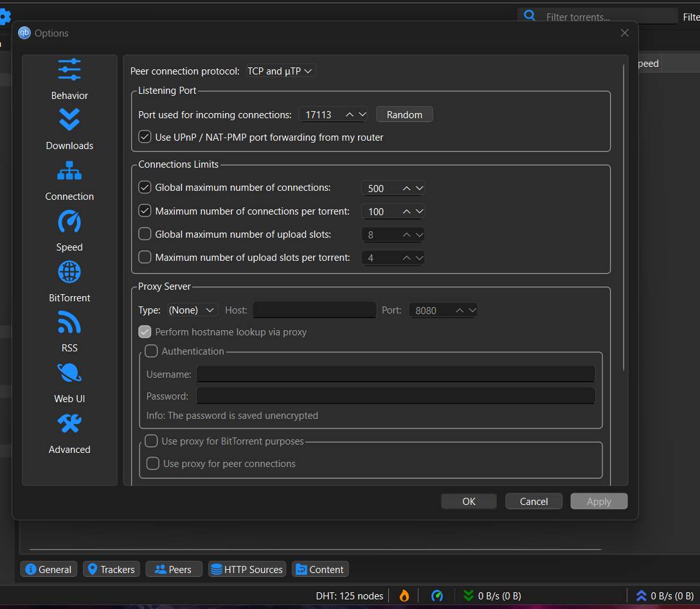Image resolution: width=700 pixels, height=609 pixels.
Task: Switch to the Trackers tab
Action: [x=112, y=569]
